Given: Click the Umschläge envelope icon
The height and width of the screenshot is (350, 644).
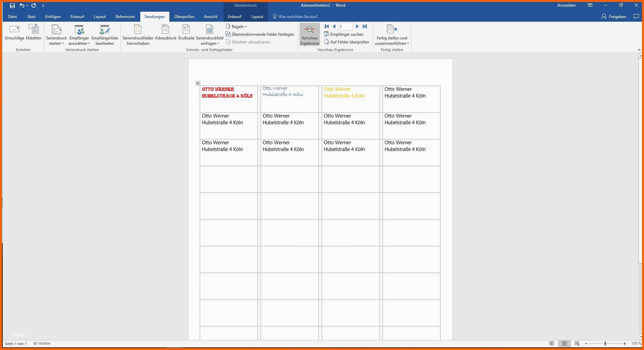Looking at the screenshot, I should [14, 29].
